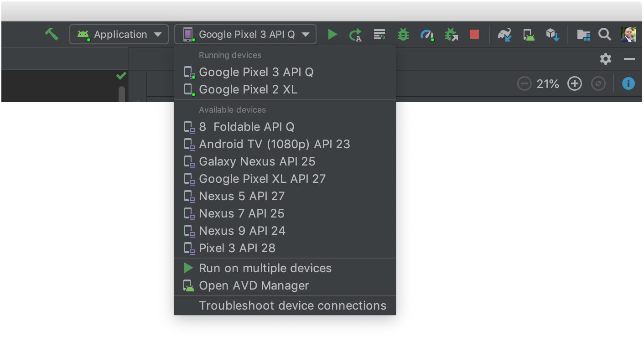Open SDK Manager toolbar icon
The height and width of the screenshot is (342, 644).
click(553, 35)
